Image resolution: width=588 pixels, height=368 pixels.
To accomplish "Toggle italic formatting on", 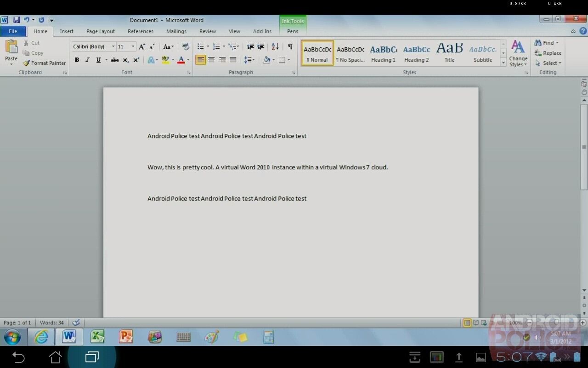I will (x=87, y=59).
